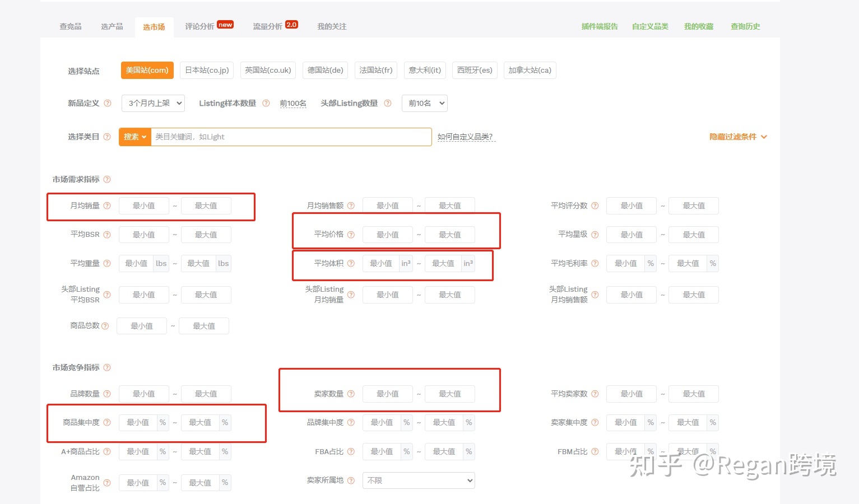859x504 pixels.
Task: Select the 日本站(co.jp) site option
Action: coord(207,70)
